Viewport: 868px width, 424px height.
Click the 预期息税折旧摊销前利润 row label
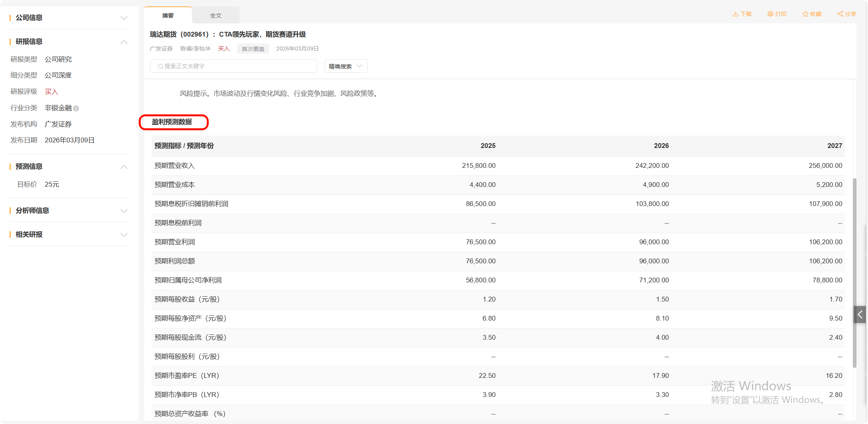(191, 204)
